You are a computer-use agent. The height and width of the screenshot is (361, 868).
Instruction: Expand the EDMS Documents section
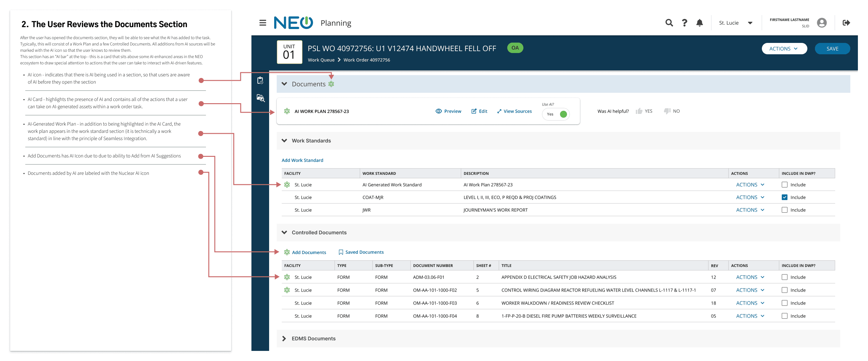(284, 338)
